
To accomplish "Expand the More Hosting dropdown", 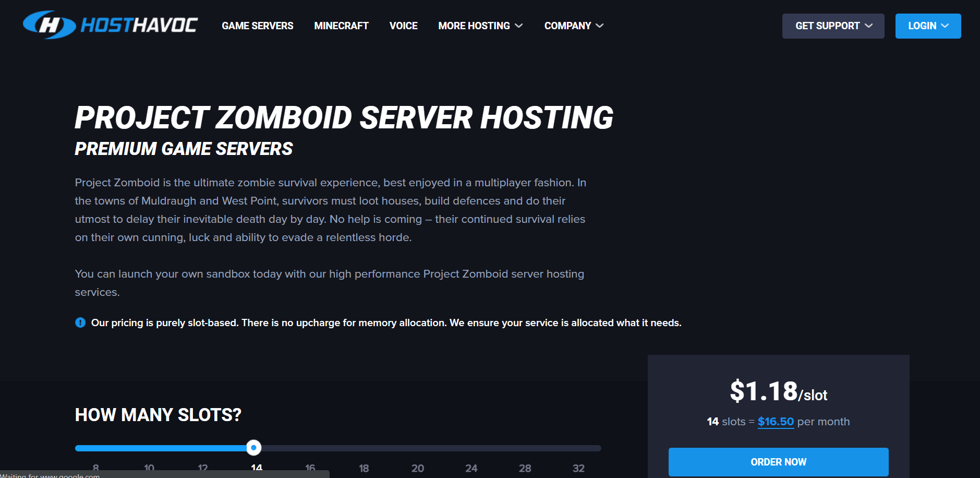I will pos(480,26).
